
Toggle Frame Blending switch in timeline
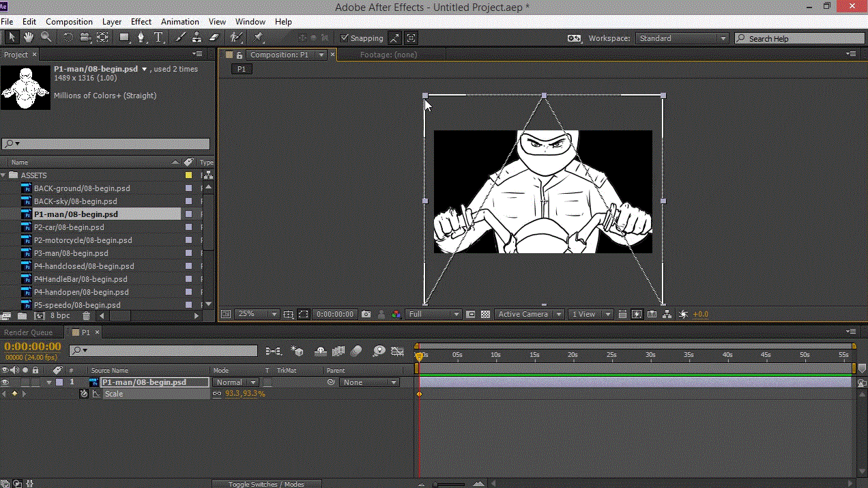point(338,351)
